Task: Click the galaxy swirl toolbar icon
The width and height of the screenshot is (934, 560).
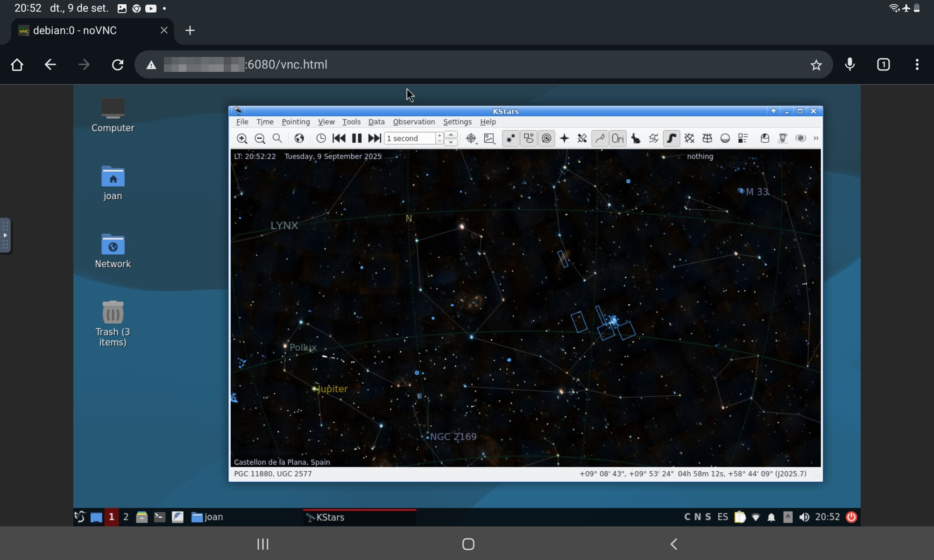Action: click(800, 138)
